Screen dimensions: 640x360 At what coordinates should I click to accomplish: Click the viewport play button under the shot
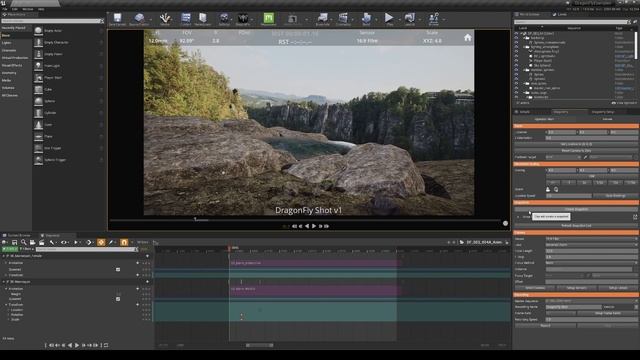[314, 226]
